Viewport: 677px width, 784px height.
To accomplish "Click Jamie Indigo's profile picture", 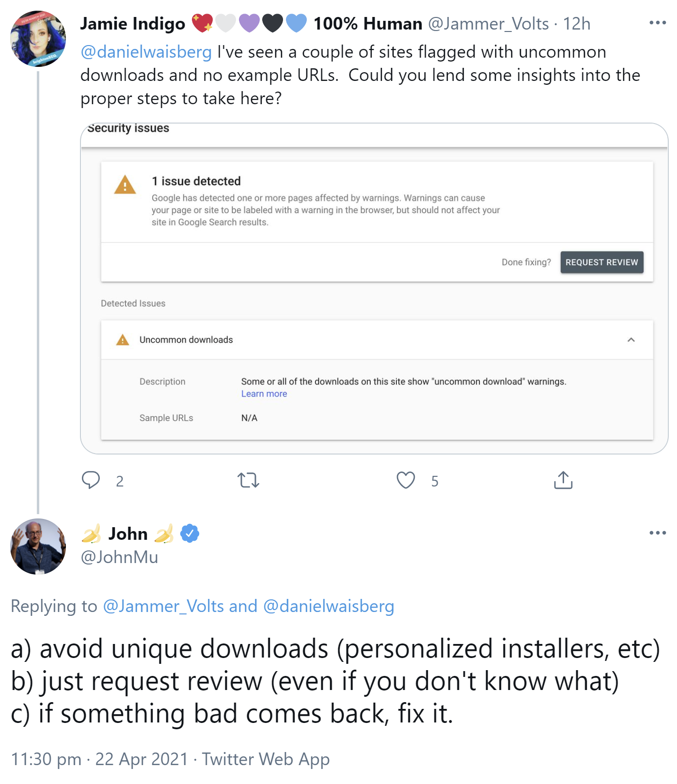I will click(x=38, y=39).
